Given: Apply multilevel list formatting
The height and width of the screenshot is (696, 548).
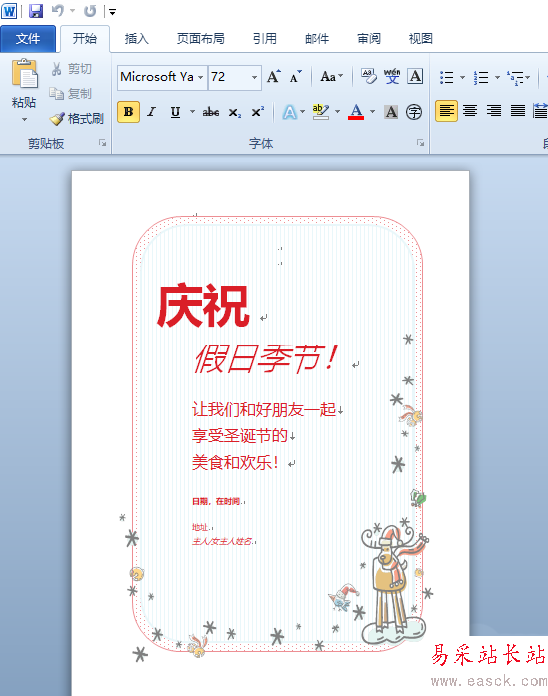Looking at the screenshot, I should click(x=515, y=77).
